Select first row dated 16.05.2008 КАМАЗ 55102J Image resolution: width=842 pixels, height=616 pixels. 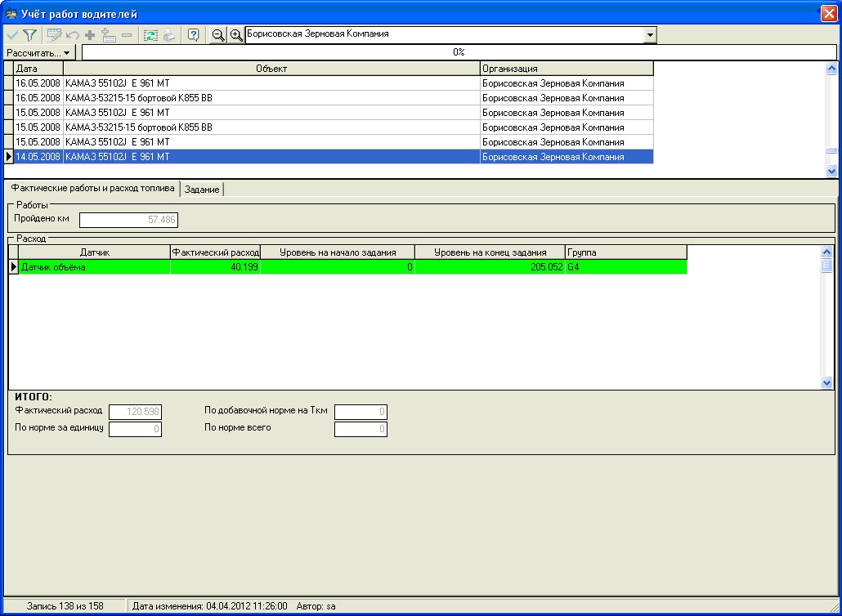pyautogui.click(x=245, y=83)
